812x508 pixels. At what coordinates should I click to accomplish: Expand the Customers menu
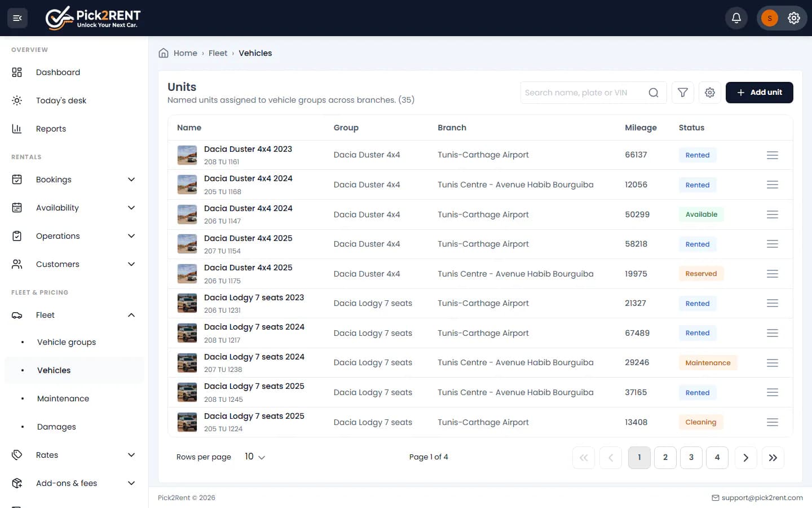(x=74, y=264)
